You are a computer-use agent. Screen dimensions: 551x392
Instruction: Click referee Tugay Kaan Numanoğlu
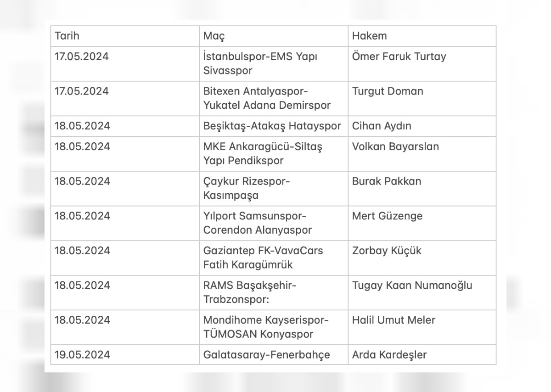tap(412, 286)
